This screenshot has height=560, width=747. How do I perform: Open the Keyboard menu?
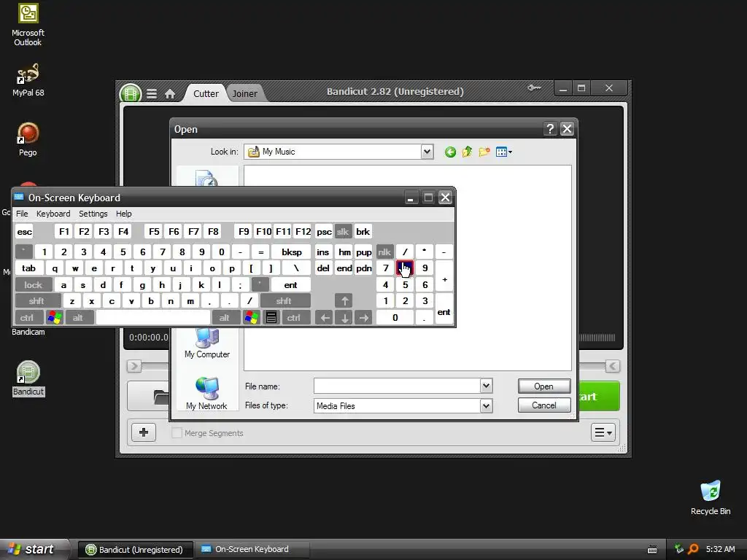(53, 214)
